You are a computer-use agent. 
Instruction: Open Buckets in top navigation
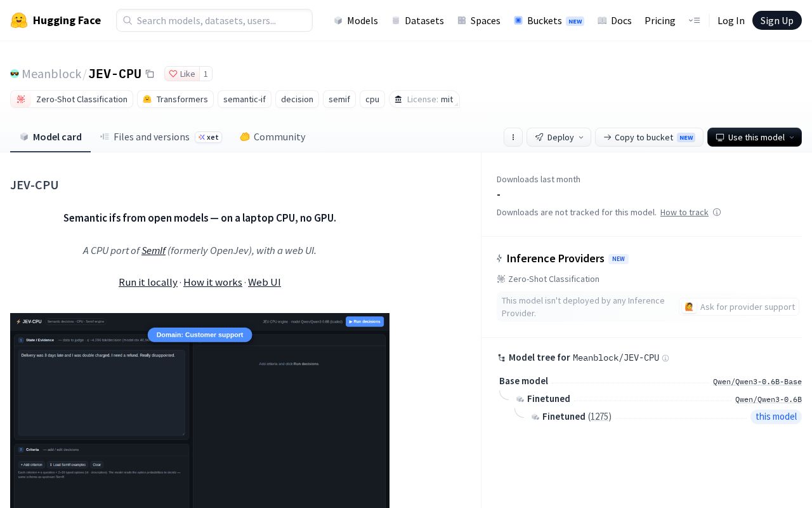pos(549,20)
